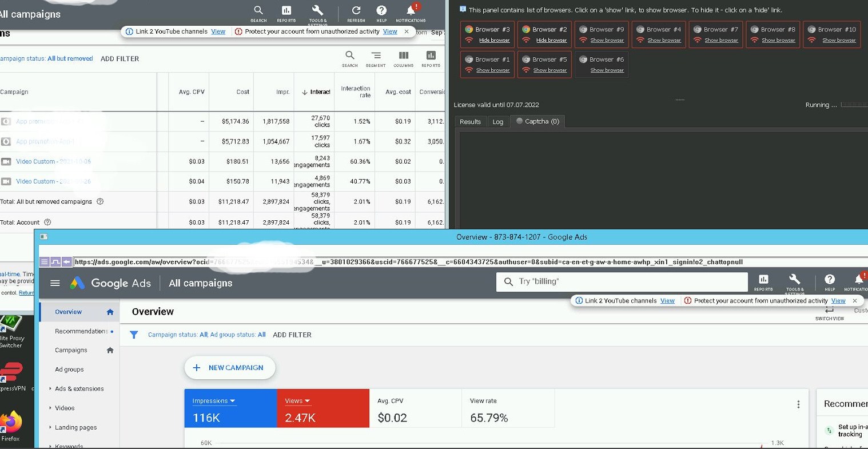Image resolution: width=868 pixels, height=449 pixels.
Task: Hide Browser #2 via its Hide browser link
Action: [x=551, y=41]
